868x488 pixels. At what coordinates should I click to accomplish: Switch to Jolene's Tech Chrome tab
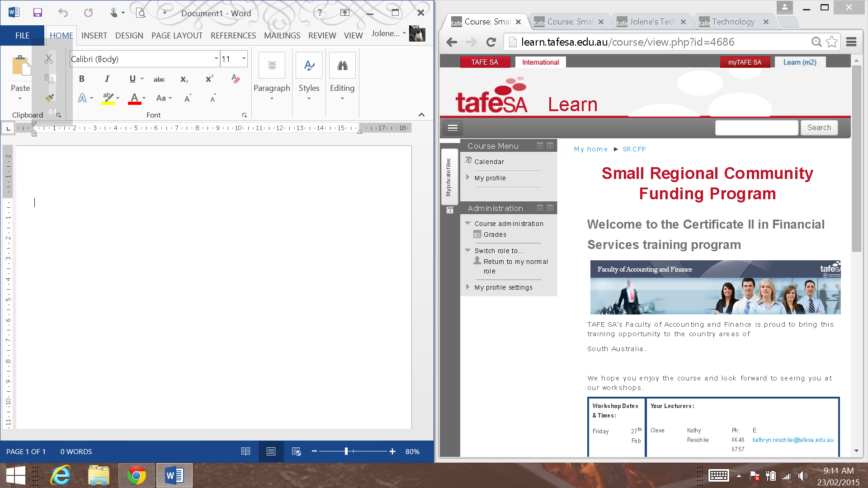(651, 22)
